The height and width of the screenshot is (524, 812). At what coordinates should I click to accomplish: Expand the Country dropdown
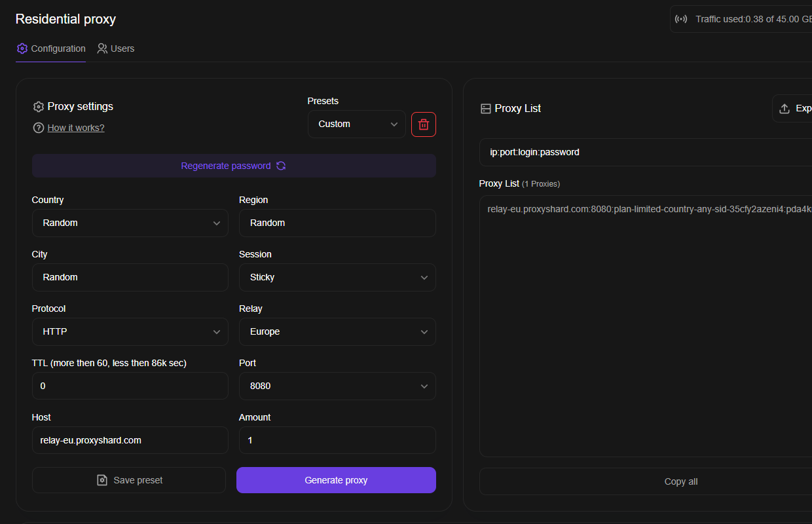coord(130,223)
